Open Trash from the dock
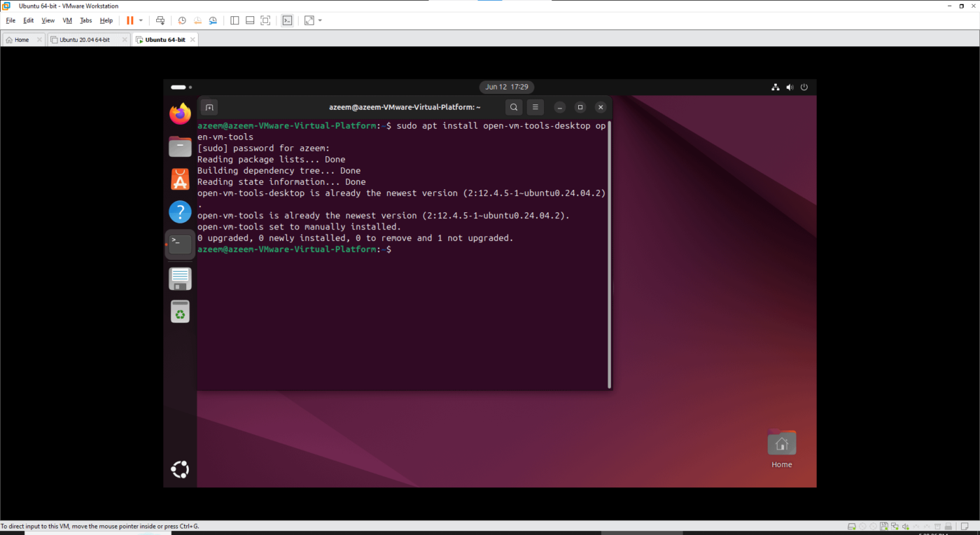 (180, 311)
